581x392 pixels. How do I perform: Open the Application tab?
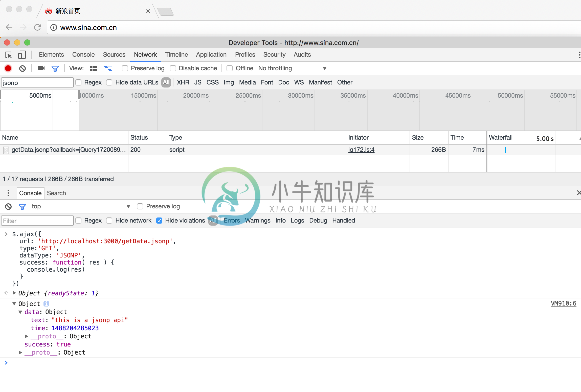coord(211,55)
